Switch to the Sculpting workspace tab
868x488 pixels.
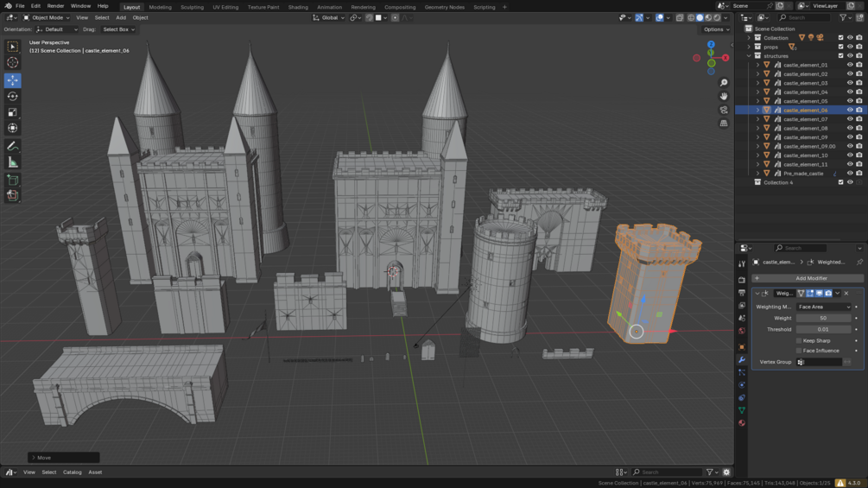[192, 7]
